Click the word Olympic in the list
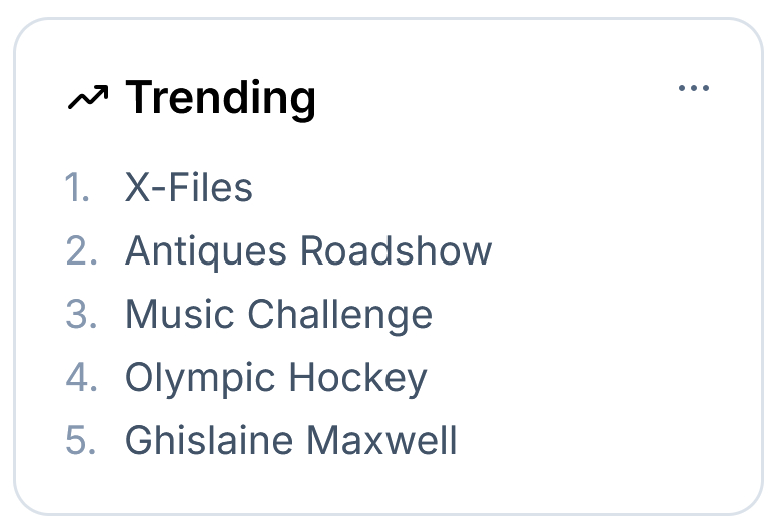The height and width of the screenshot is (522, 771). coord(202,377)
